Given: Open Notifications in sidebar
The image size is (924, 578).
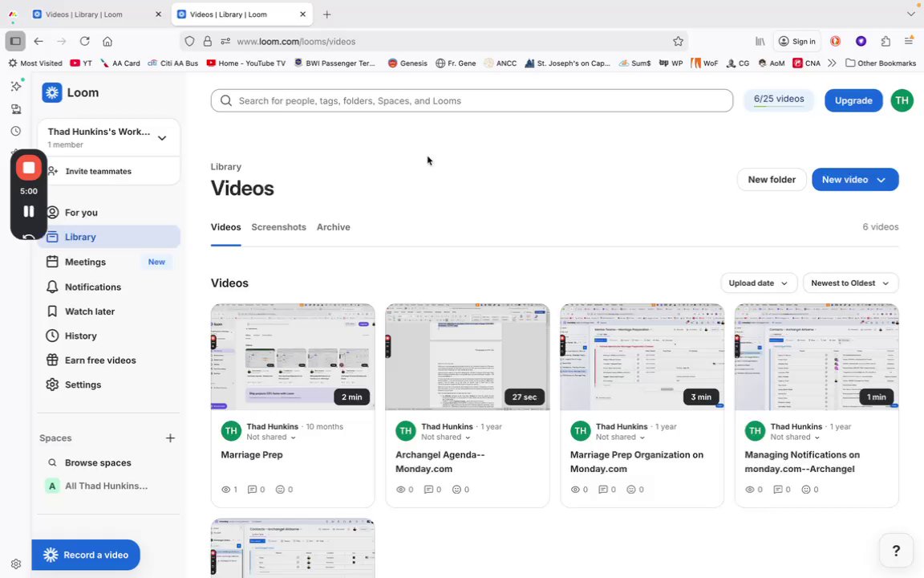Looking at the screenshot, I should pos(109,287).
